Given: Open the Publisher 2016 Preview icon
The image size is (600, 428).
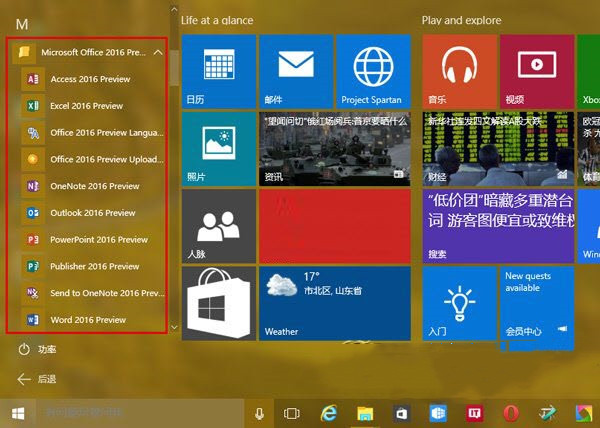Looking at the screenshot, I should click(x=33, y=267).
